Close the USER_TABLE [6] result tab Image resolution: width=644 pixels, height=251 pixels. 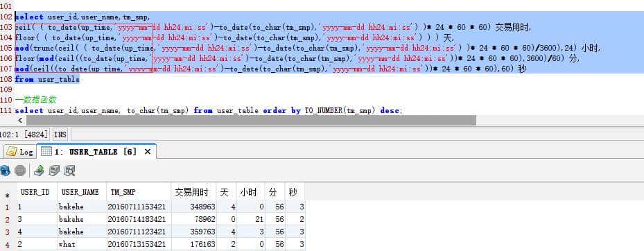(148, 152)
